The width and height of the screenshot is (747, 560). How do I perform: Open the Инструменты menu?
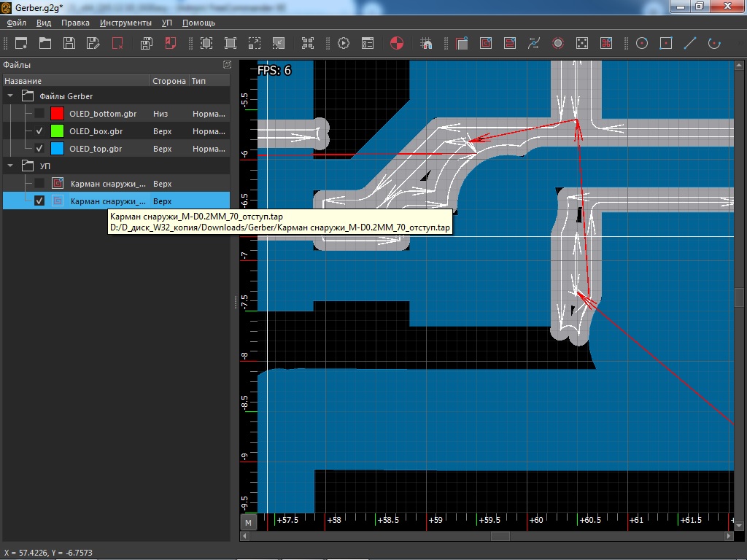(x=125, y=23)
